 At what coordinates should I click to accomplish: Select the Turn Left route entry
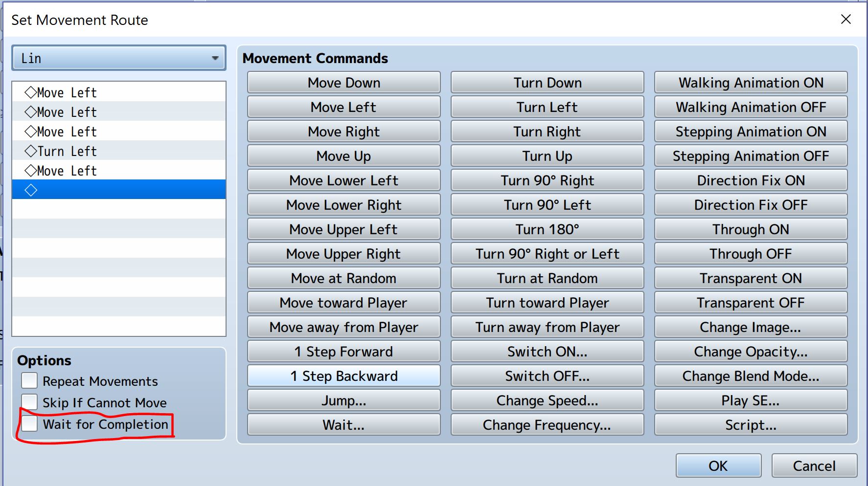[x=67, y=151]
